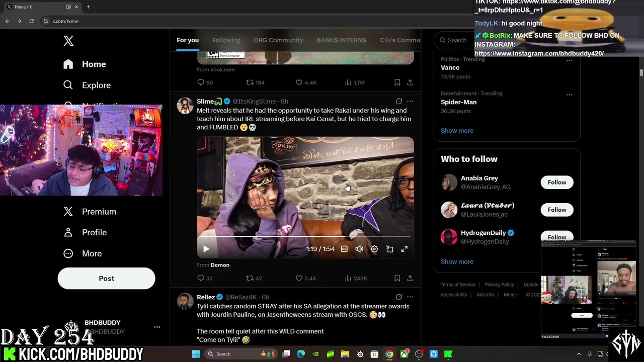
Task: View analytics of the 1.7M views post
Action: 354,82
